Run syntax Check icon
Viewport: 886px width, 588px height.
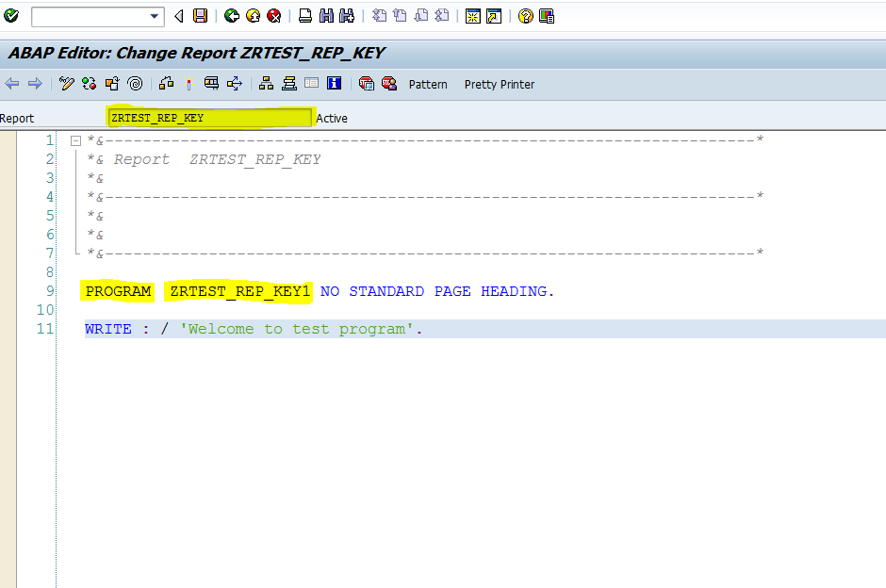coord(166,84)
